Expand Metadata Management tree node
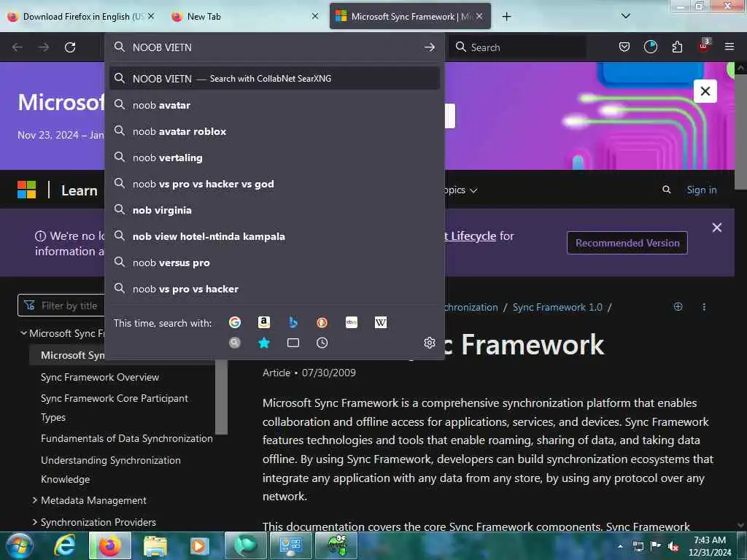747x560 pixels. 35,500
